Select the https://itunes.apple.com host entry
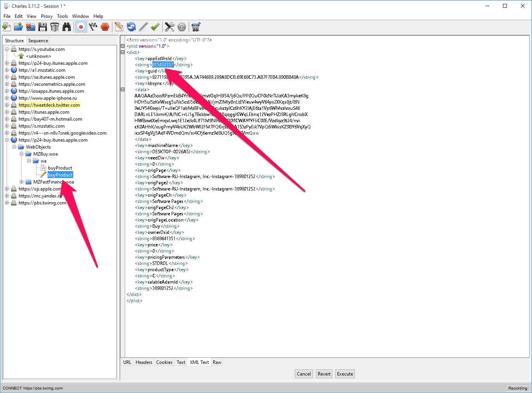 [x=44, y=112]
